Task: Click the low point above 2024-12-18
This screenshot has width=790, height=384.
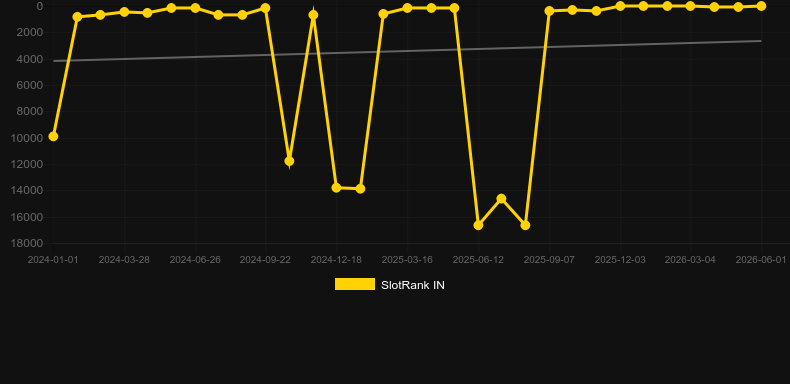Action: point(337,187)
